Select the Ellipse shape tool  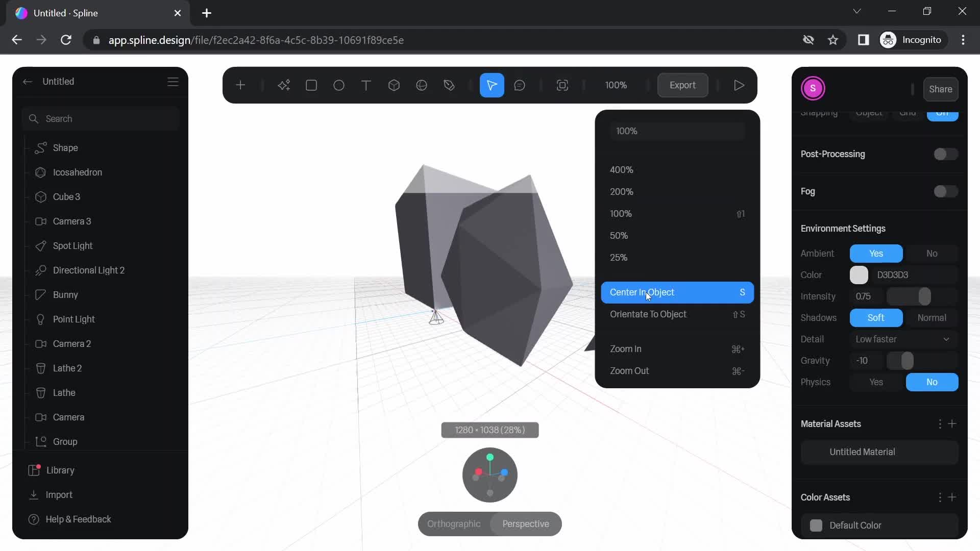point(338,85)
